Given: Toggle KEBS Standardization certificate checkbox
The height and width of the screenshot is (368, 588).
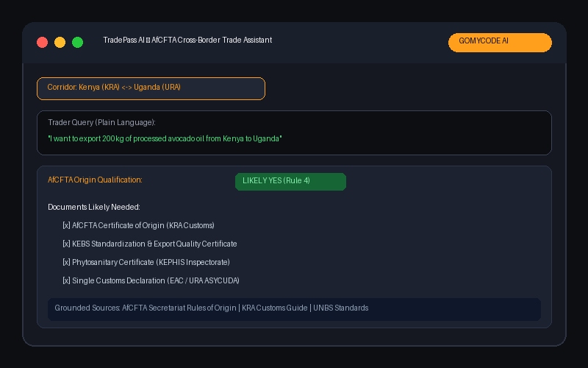Looking at the screenshot, I should [x=66, y=244].
